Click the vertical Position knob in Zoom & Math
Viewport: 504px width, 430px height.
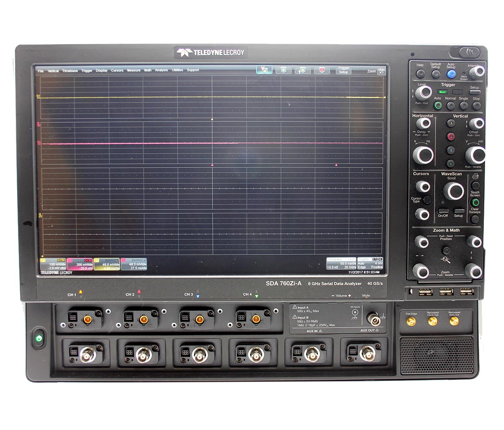pos(474,242)
